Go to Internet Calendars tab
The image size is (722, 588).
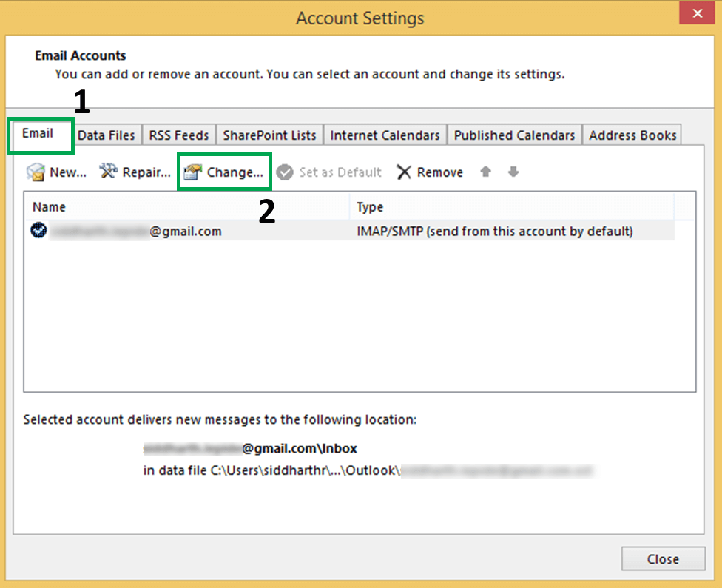(x=385, y=135)
